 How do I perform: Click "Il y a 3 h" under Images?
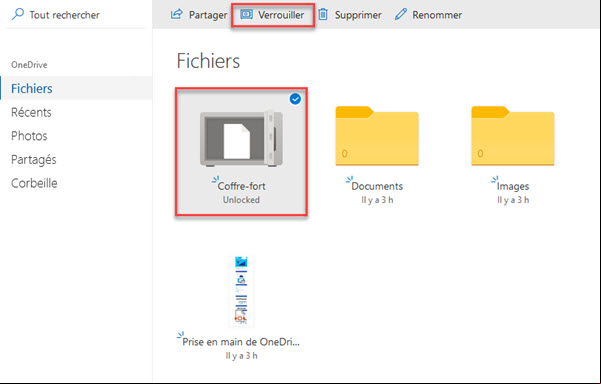tap(513, 200)
